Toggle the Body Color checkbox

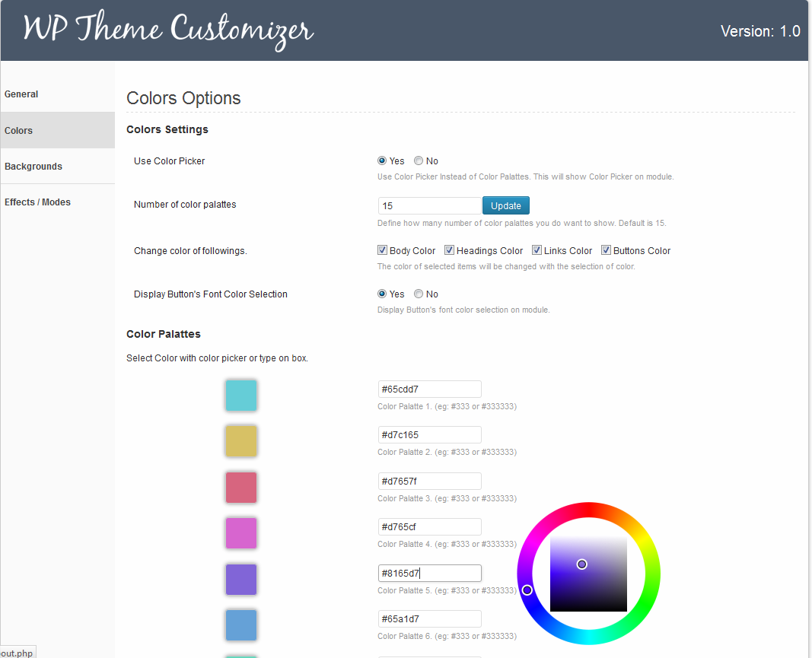coord(382,250)
